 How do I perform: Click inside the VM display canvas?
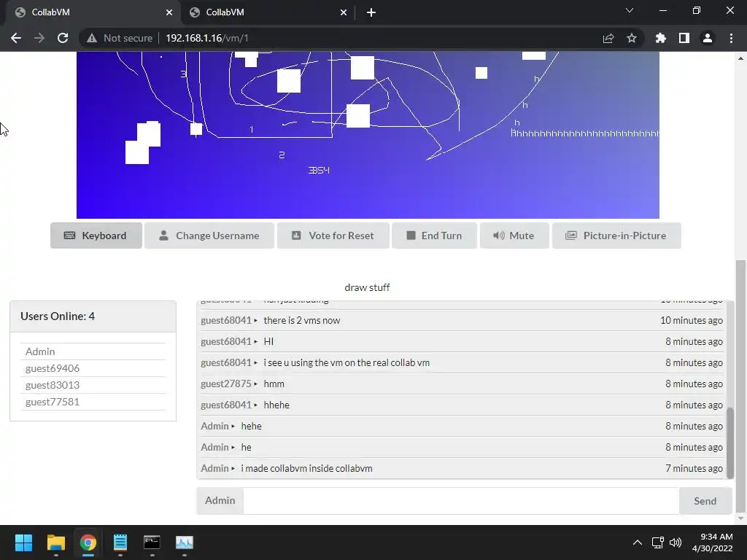pyautogui.click(x=368, y=135)
